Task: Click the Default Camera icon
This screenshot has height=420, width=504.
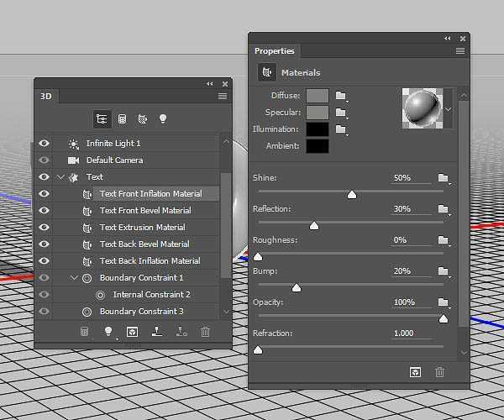Action: click(x=73, y=160)
